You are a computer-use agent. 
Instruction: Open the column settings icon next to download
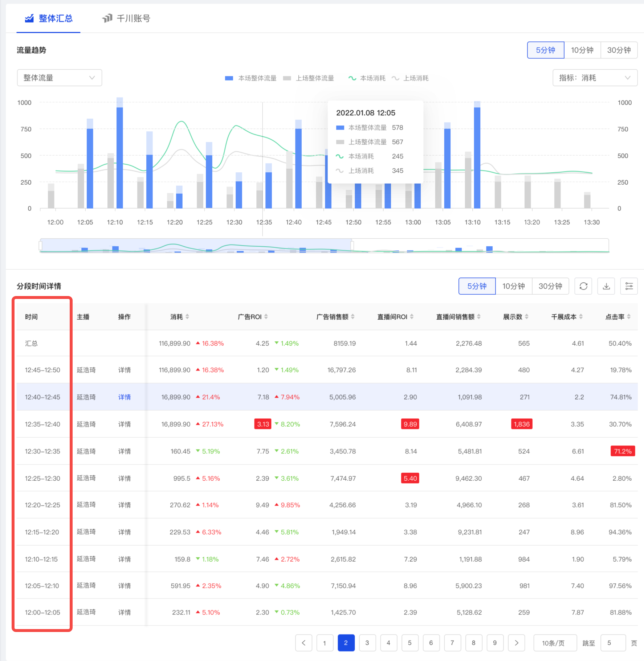click(629, 286)
